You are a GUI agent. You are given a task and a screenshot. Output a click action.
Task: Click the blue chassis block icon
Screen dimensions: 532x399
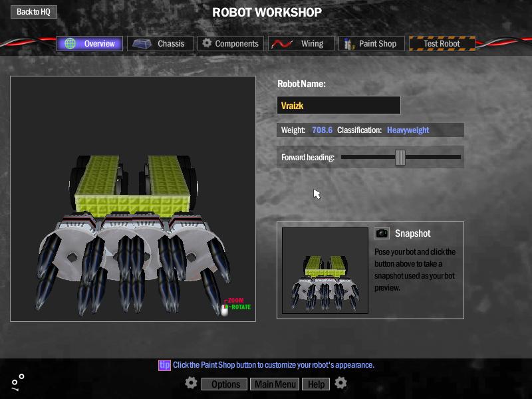pos(142,44)
